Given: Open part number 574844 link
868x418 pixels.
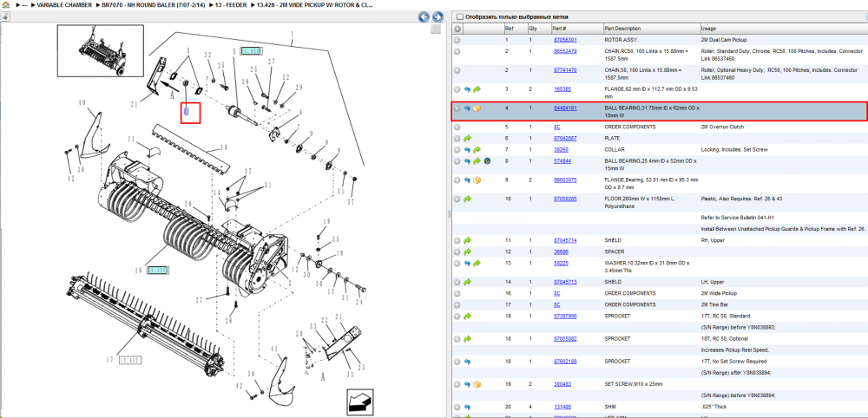Looking at the screenshot, I should tap(562, 161).
